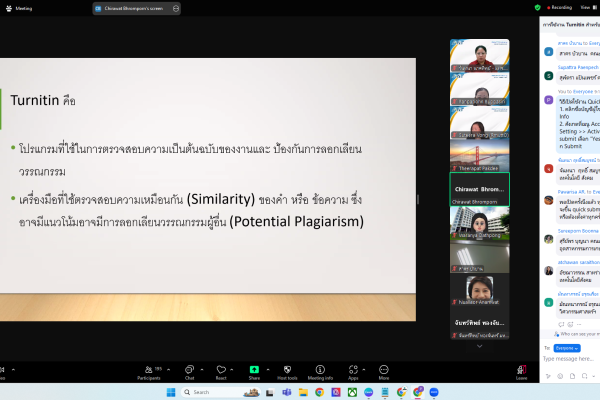This screenshot has height=400, width=600.
Task: Expand more chat input options arrow
Action: 593,376
